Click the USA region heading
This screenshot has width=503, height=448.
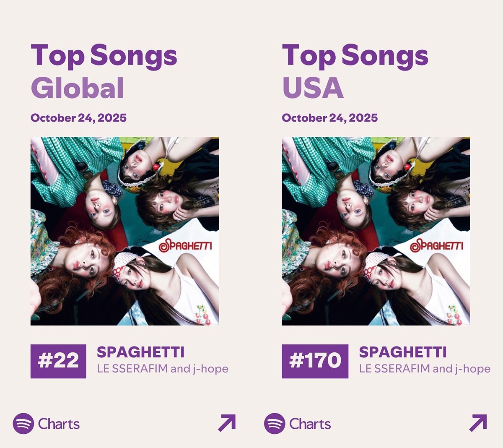click(313, 88)
